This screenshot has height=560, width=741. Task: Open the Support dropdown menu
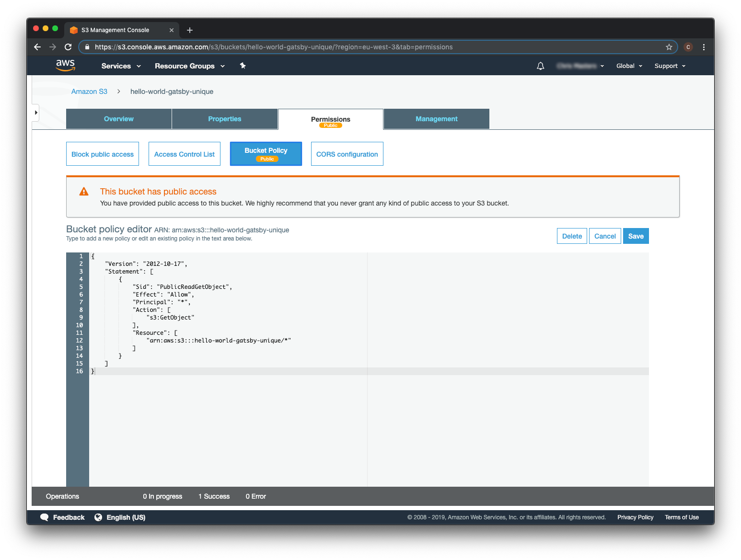pos(670,66)
